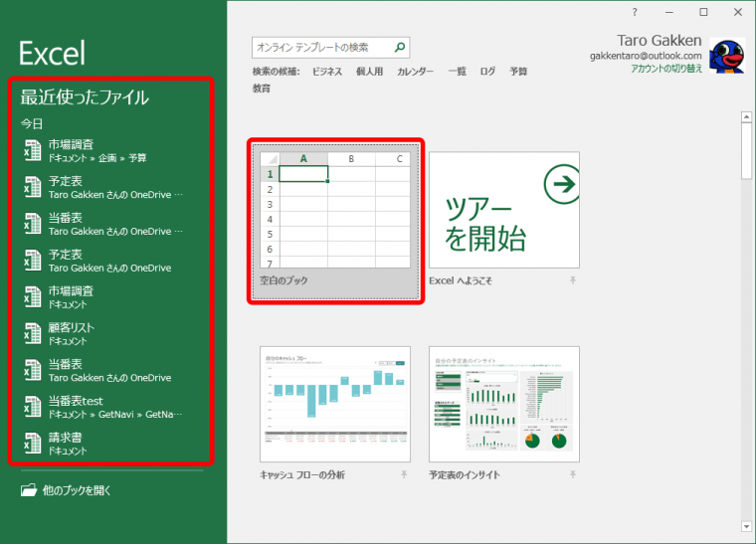The image size is (756, 544).
Task: Open 予定表 stored on OneDrive with ellipsis path
Action: click(110, 187)
